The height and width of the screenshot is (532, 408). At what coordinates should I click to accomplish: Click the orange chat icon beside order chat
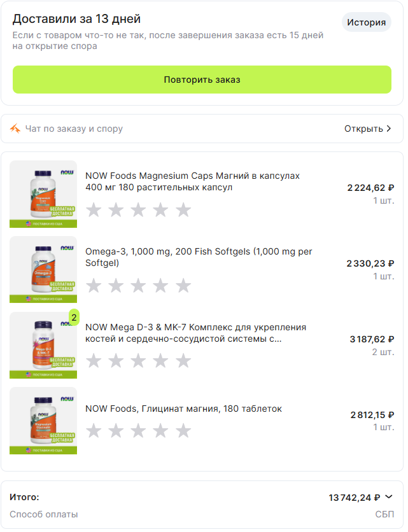point(15,129)
